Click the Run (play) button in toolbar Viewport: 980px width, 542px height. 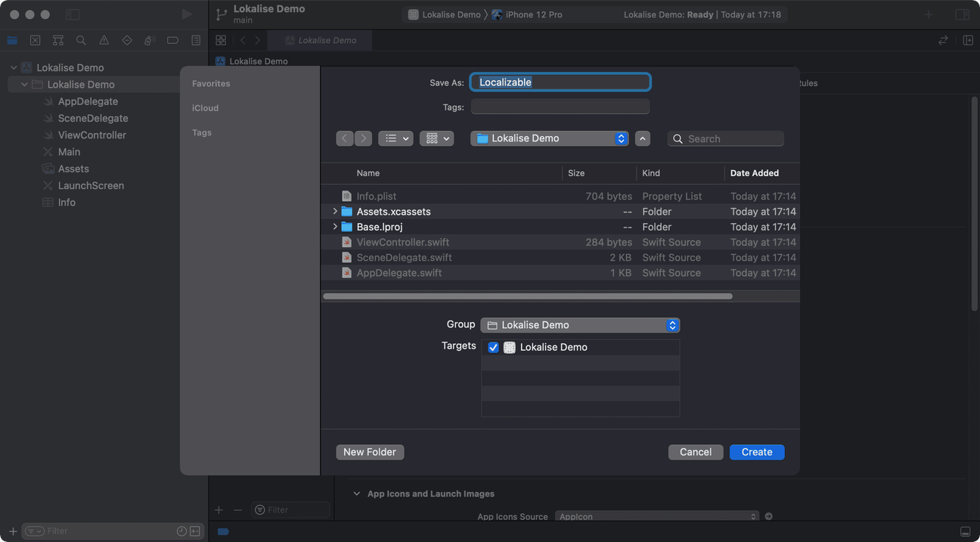point(187,14)
